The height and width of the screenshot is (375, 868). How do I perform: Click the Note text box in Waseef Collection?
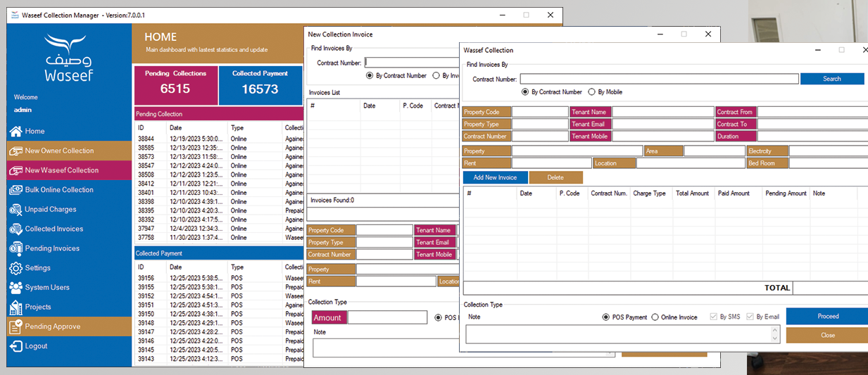pyautogui.click(x=618, y=334)
